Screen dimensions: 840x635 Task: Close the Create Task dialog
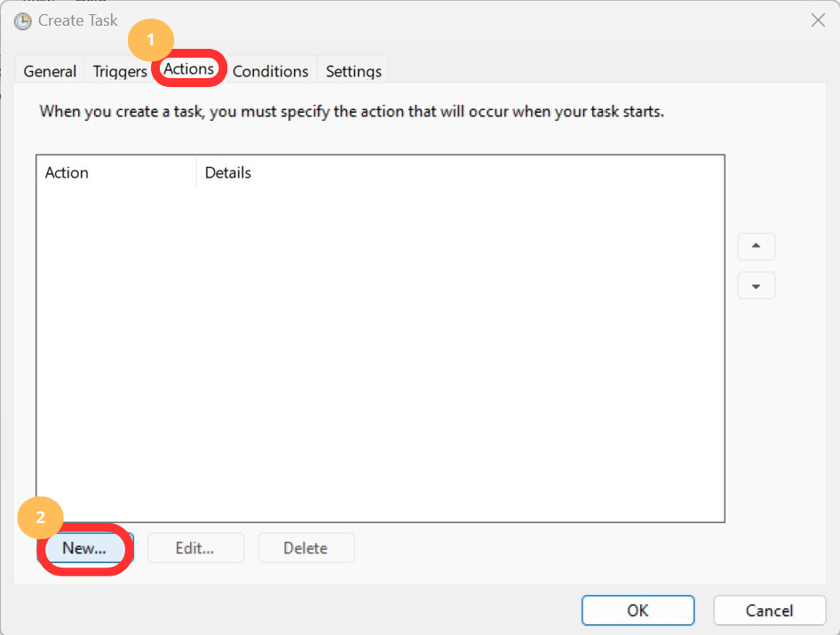click(x=818, y=20)
